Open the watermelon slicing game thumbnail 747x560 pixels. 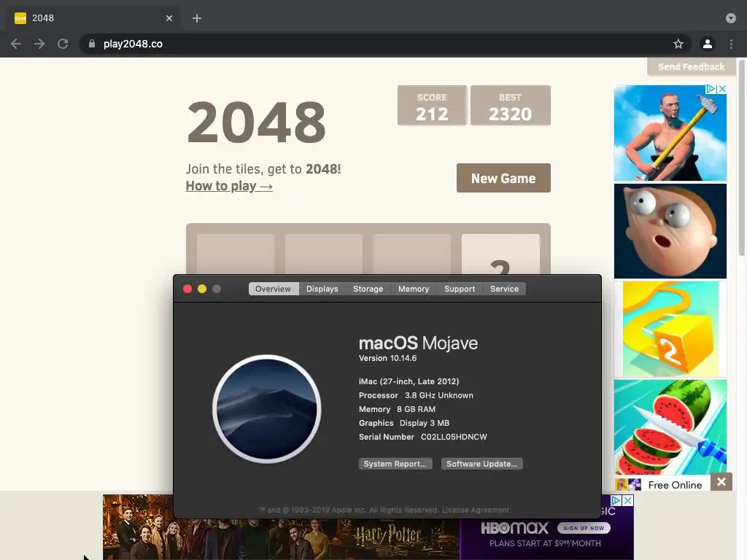(x=670, y=427)
